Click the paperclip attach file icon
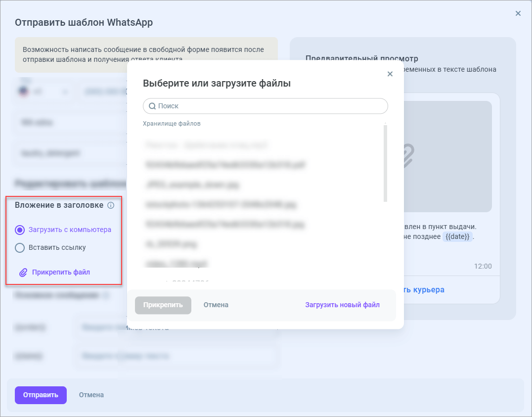Viewport: 532px width, 417px height. tap(23, 273)
